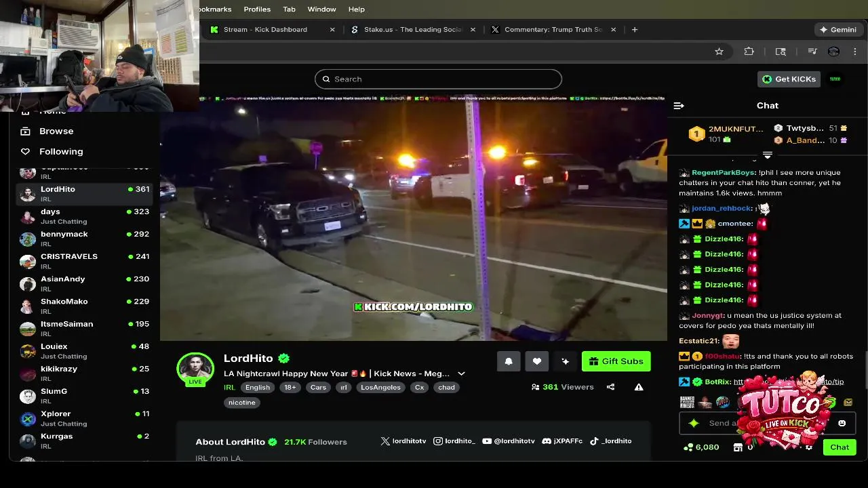Switch to Commentary: Trump Truth tab
The width and height of the screenshot is (868, 488).
point(553,30)
